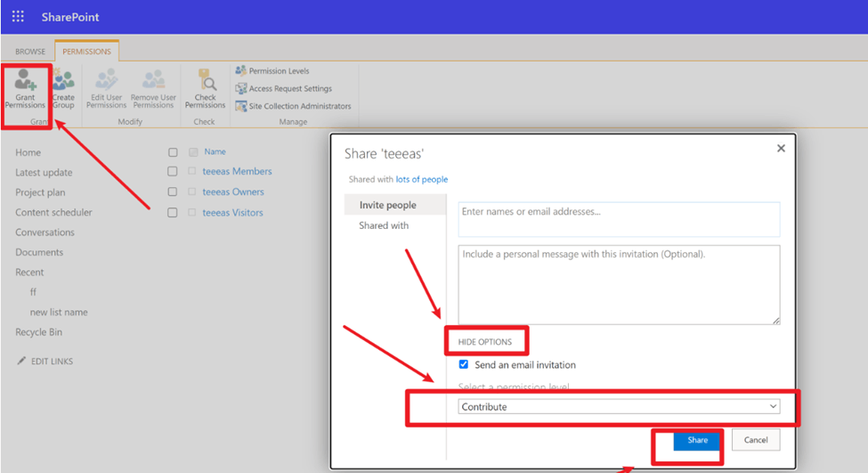Check the box for teeeas Members
The width and height of the screenshot is (868, 473).
pyautogui.click(x=172, y=172)
